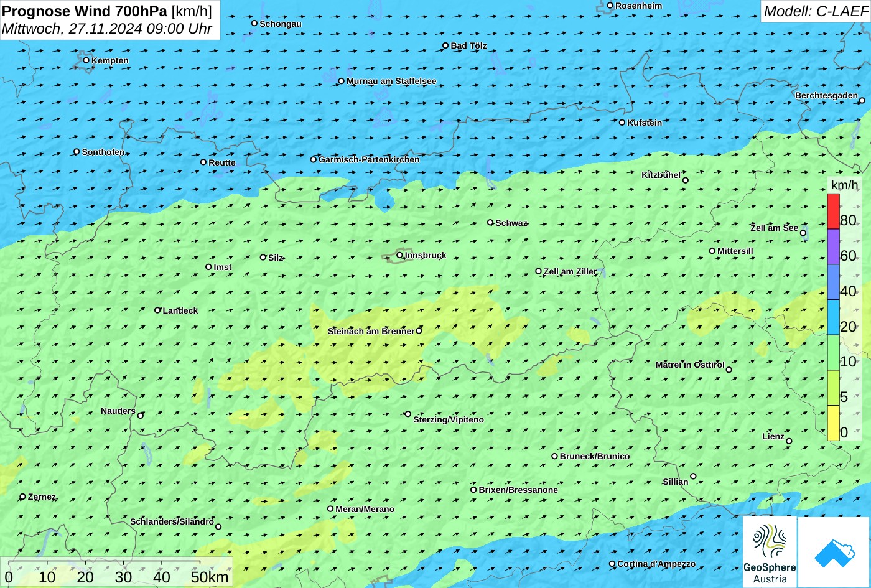Click the '50km' scale bar label
The image size is (871, 588).
click(x=210, y=577)
